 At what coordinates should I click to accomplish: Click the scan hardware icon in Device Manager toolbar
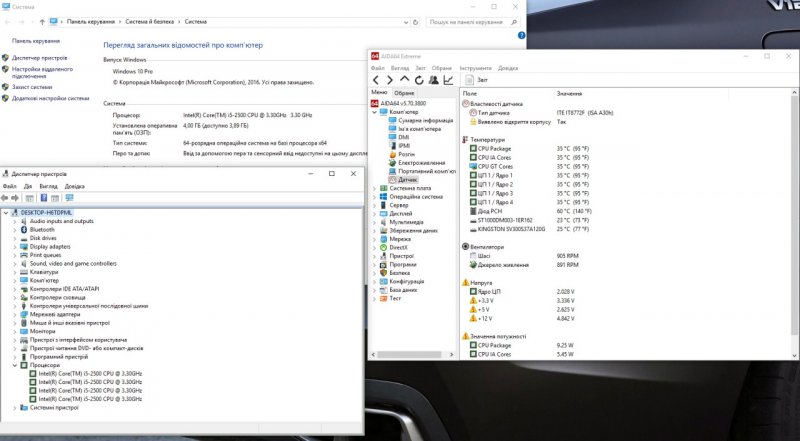[71, 198]
